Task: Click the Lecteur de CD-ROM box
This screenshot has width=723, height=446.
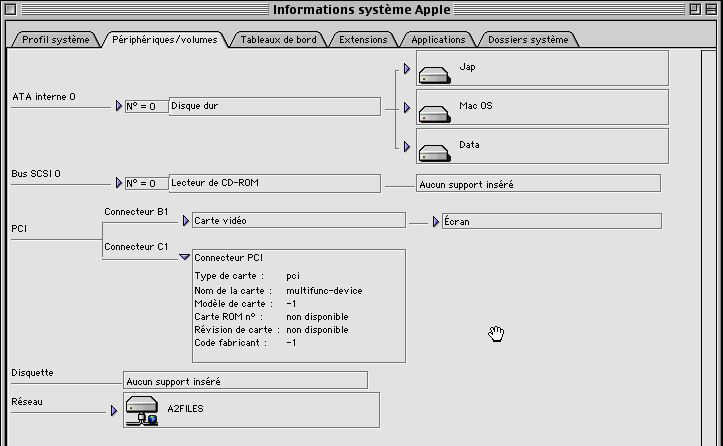Action: tap(275, 183)
